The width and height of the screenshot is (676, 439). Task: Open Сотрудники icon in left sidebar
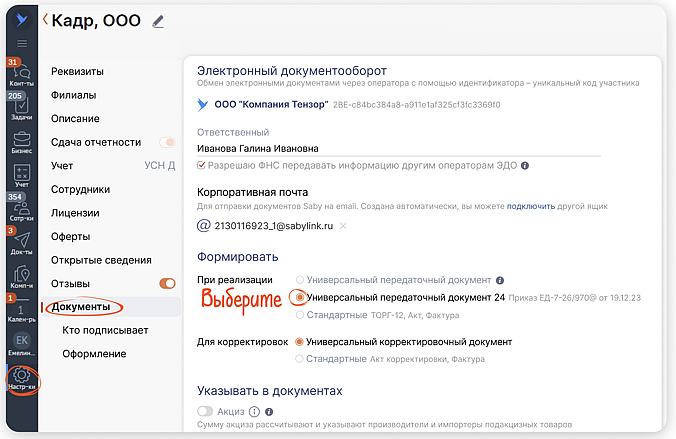click(x=21, y=207)
